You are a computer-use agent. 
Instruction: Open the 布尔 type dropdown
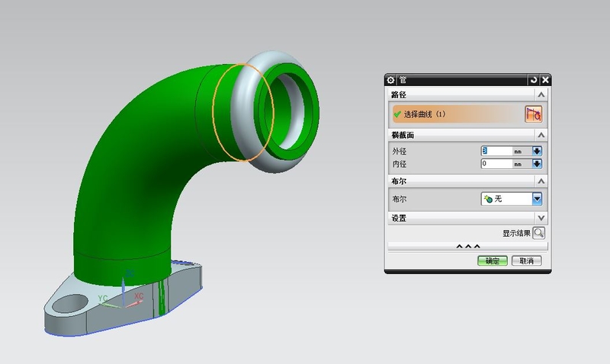click(x=537, y=199)
